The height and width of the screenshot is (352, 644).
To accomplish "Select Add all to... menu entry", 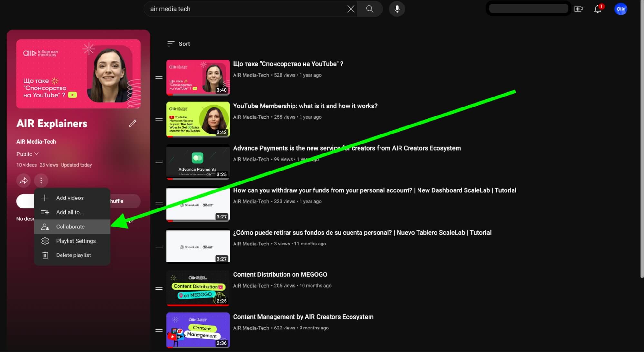I will (72, 212).
